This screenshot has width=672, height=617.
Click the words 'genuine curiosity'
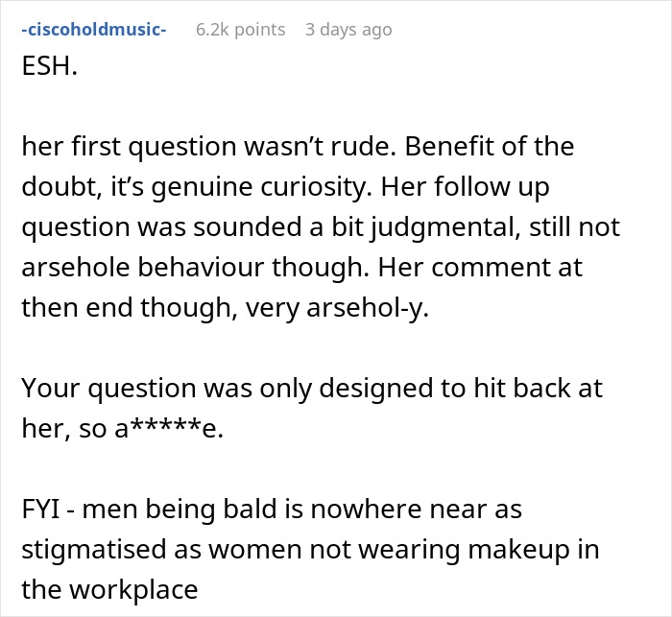[x=261, y=187]
